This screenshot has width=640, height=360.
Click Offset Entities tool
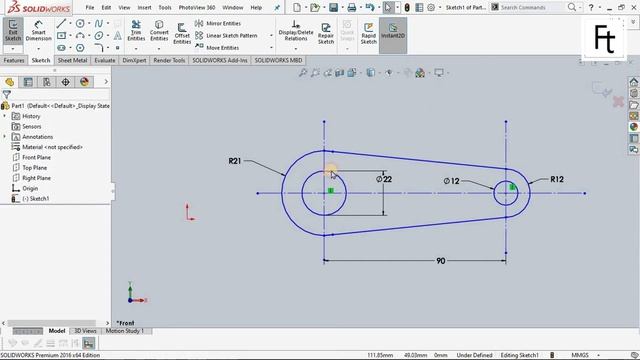pyautogui.click(x=182, y=33)
